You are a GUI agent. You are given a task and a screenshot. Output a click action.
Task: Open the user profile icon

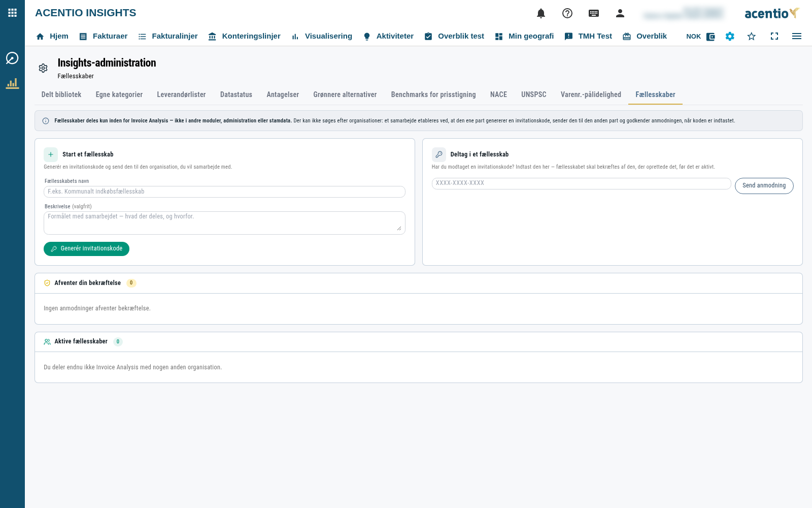[x=620, y=13]
